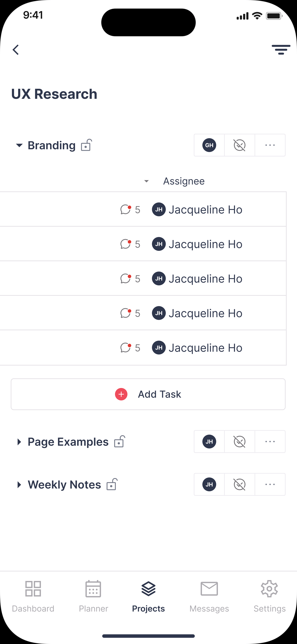Open the filter icon at top right
The width and height of the screenshot is (297, 644).
[281, 50]
